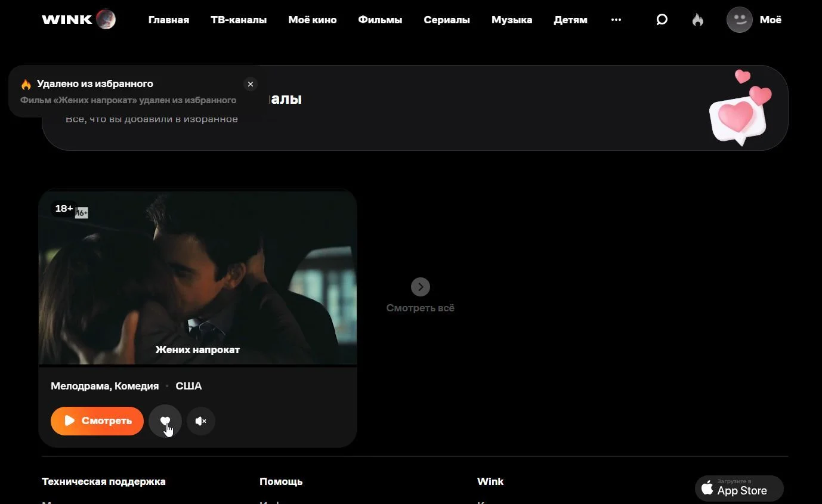822x504 pixels.
Task: Click the Wink logo
Action: coord(79,20)
